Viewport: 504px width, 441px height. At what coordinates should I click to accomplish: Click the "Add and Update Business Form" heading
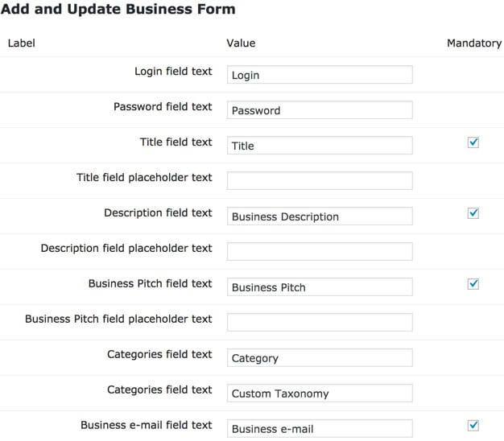pos(118,10)
